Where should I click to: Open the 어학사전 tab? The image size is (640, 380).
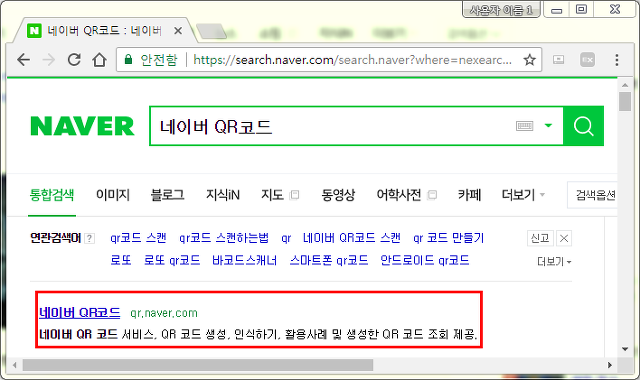point(399,195)
